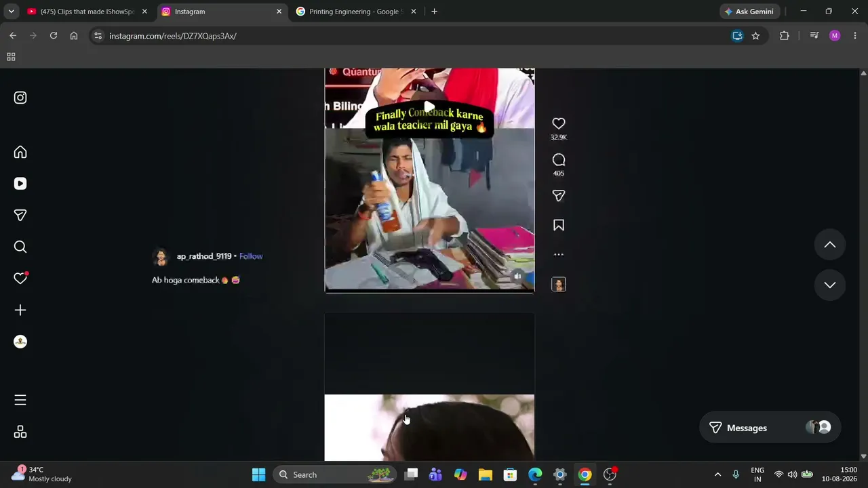Open a new browser tab

(434, 12)
